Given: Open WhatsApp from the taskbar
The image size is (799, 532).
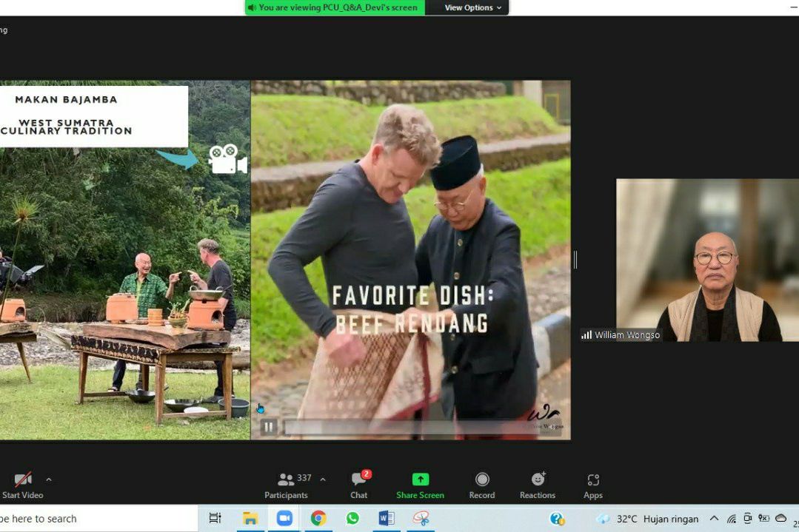Looking at the screenshot, I should (x=352, y=518).
